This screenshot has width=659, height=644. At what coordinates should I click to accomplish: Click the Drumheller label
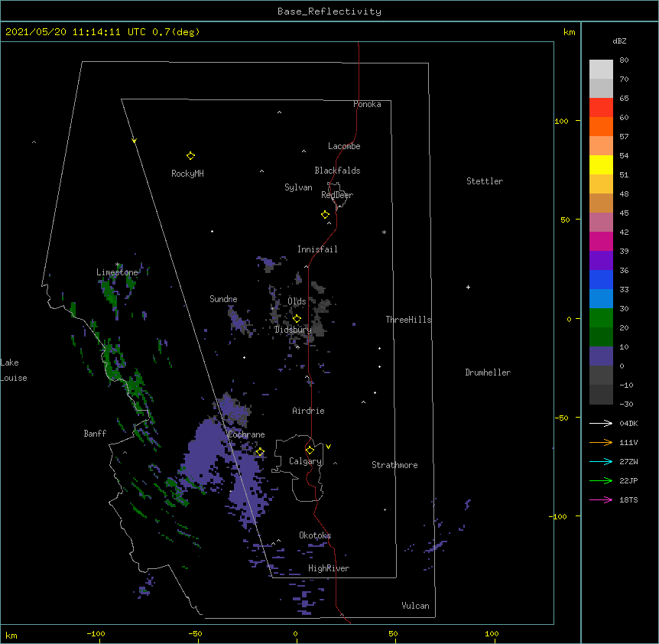(x=488, y=372)
